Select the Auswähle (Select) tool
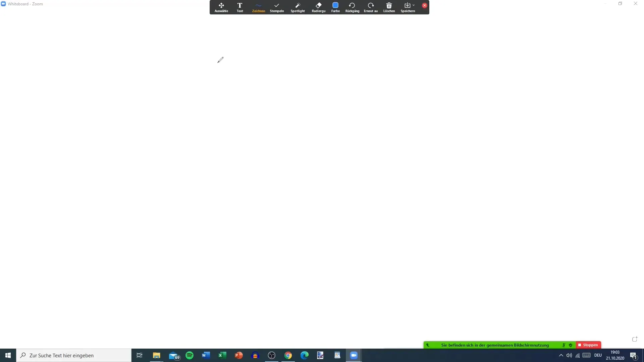The height and width of the screenshot is (362, 644). pyautogui.click(x=221, y=7)
